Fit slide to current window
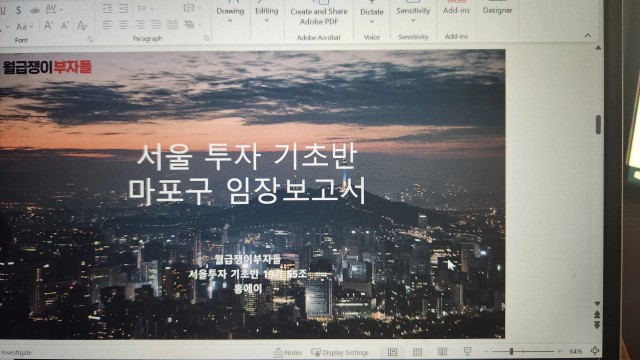 coord(595,351)
